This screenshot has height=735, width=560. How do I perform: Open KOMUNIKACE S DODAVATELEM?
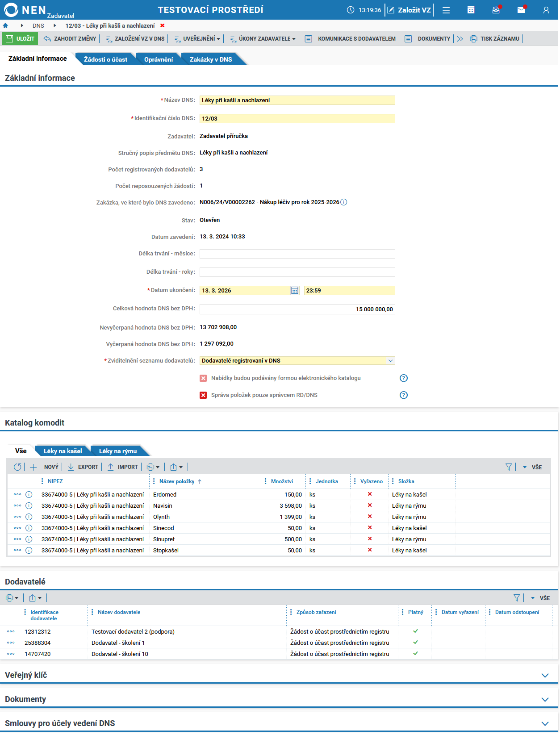[351, 39]
